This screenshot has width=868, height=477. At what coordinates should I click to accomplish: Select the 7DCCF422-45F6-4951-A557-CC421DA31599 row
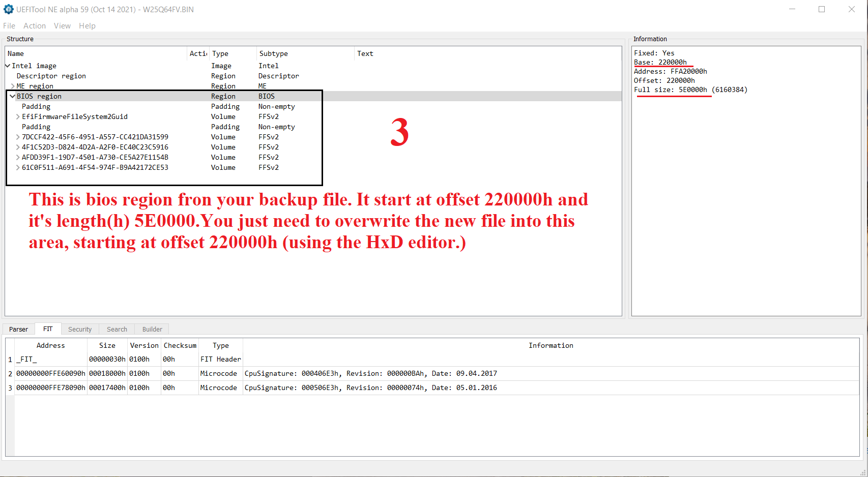coord(313,137)
